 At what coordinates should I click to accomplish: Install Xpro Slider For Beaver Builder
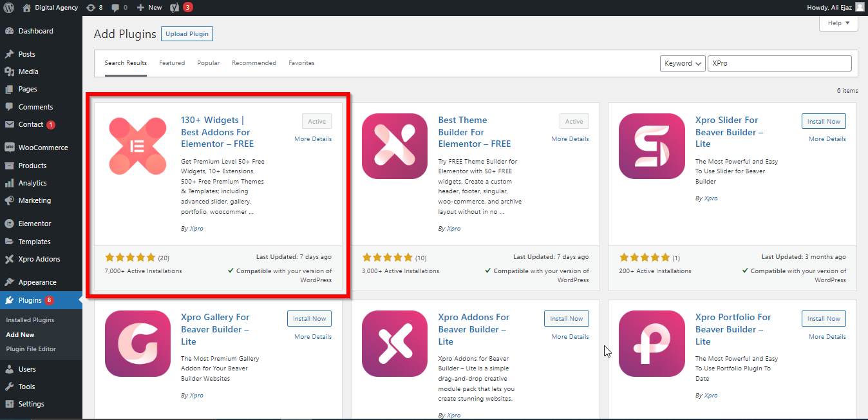coord(824,121)
